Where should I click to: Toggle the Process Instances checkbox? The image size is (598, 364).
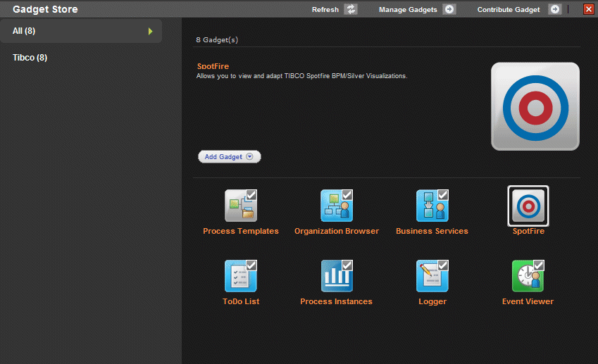tap(347, 265)
